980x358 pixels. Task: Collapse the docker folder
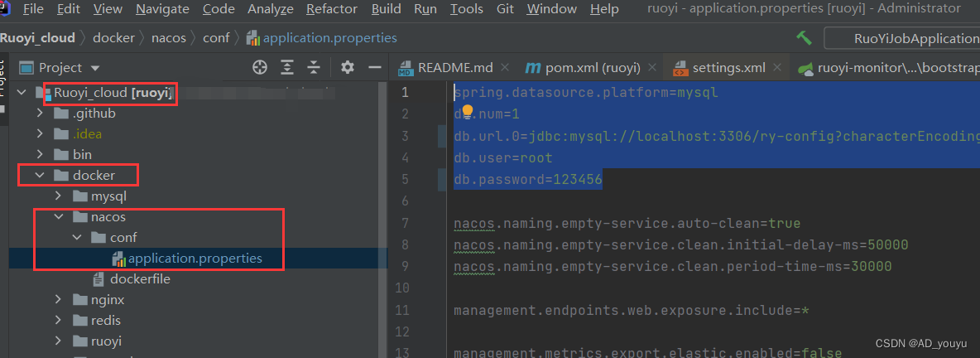40,176
